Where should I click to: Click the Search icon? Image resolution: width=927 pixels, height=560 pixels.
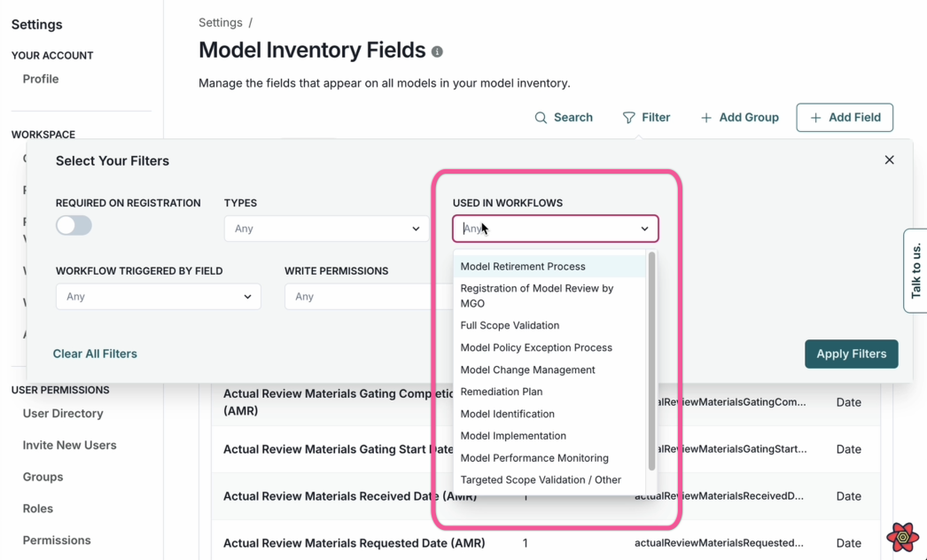541,117
